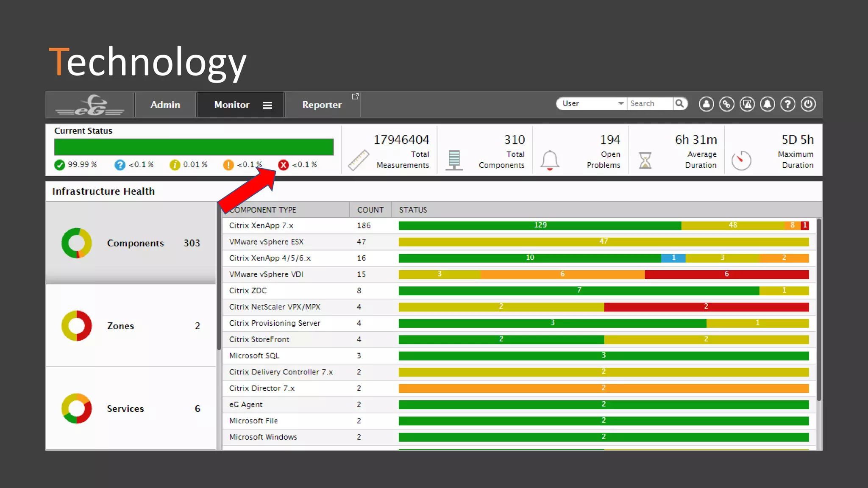
Task: Open help with the question mark icon
Action: (x=787, y=104)
